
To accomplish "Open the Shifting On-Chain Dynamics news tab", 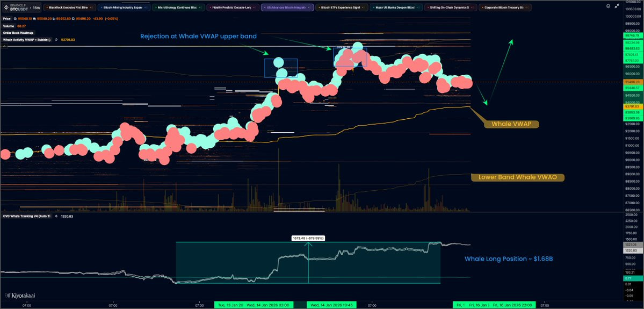I will (x=451, y=8).
